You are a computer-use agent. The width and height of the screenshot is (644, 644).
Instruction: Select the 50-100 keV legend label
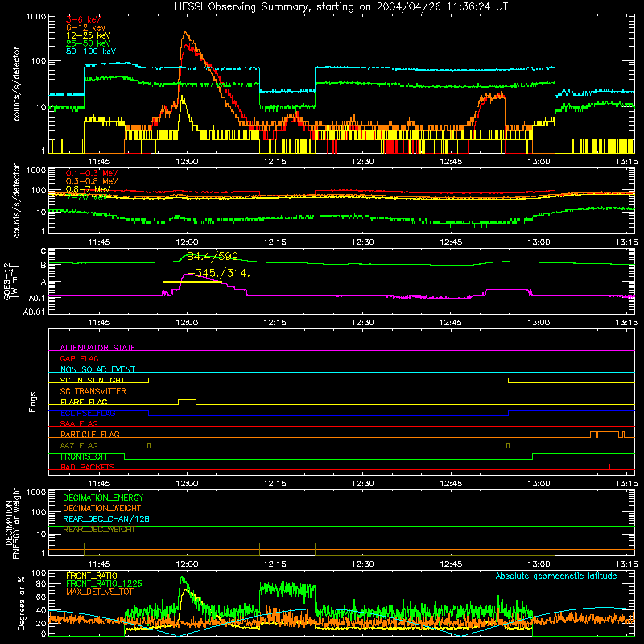[91, 52]
